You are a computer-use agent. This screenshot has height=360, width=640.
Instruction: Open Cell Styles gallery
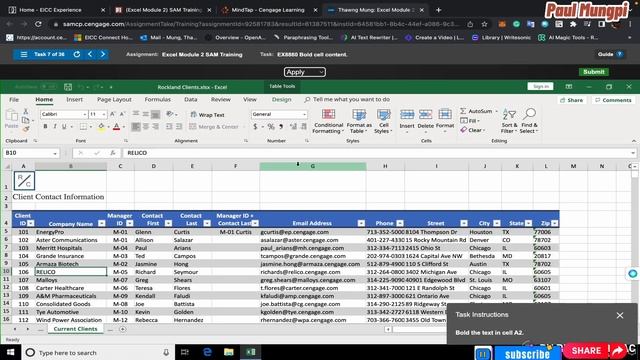[x=383, y=121]
